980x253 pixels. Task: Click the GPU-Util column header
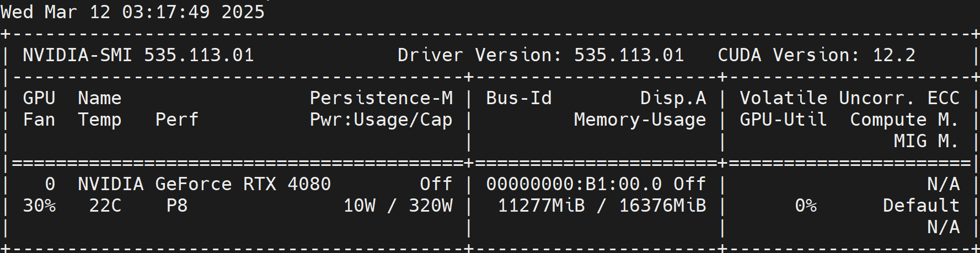pos(783,120)
